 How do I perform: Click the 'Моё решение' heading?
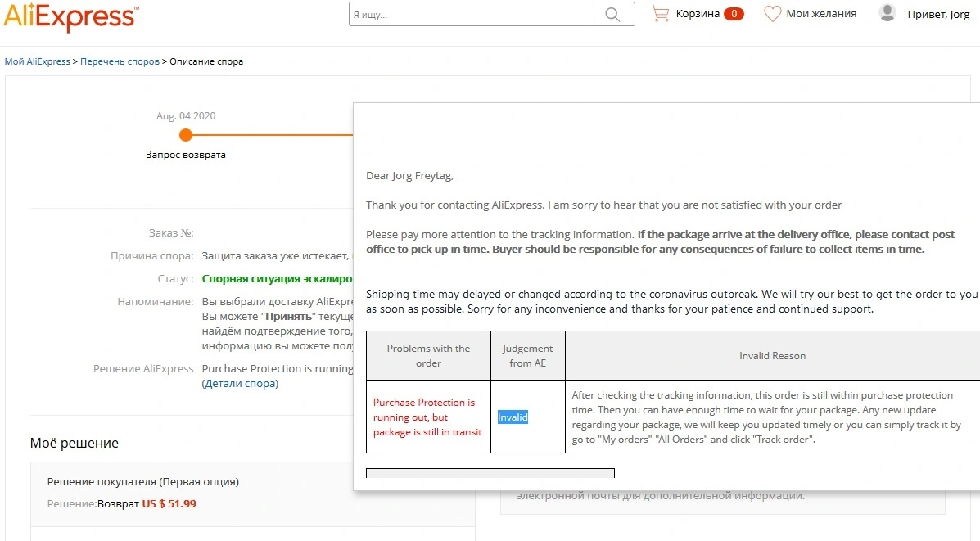tap(75, 443)
